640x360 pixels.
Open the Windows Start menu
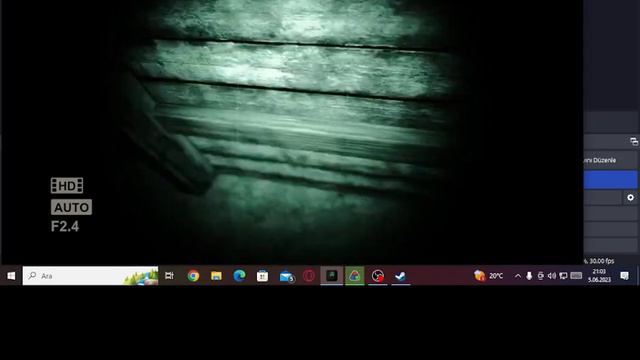tap(11, 276)
